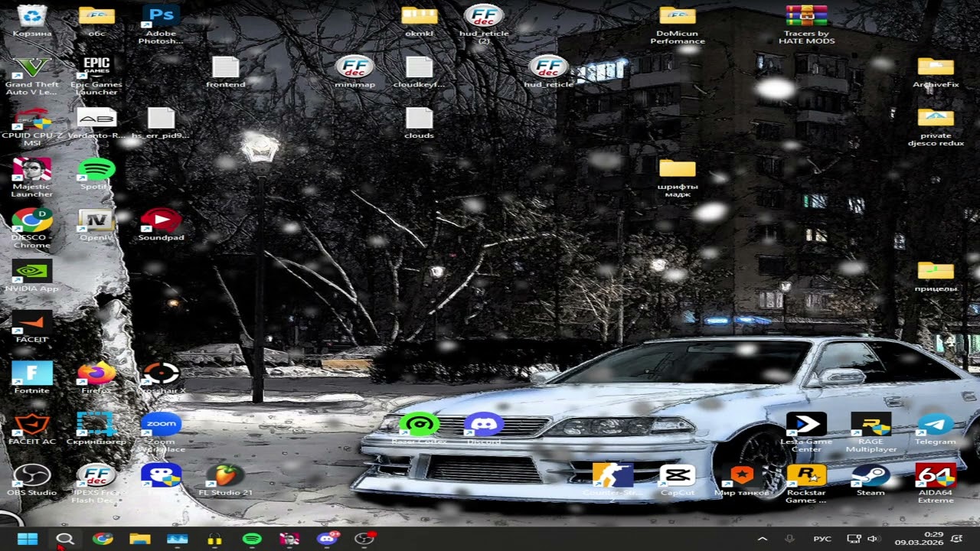Screen dimensions: 980x551
Task: Open the minimap FFdec file
Action: click(354, 72)
